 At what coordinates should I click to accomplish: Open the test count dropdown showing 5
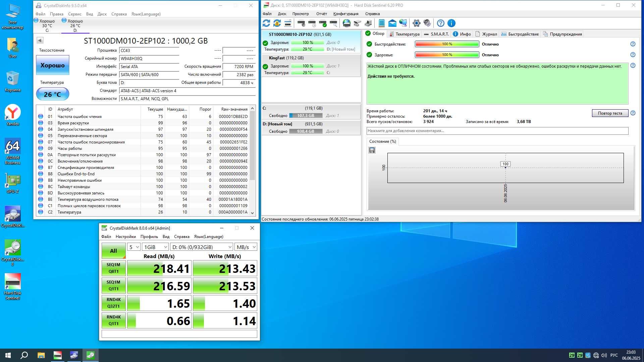[x=133, y=247]
